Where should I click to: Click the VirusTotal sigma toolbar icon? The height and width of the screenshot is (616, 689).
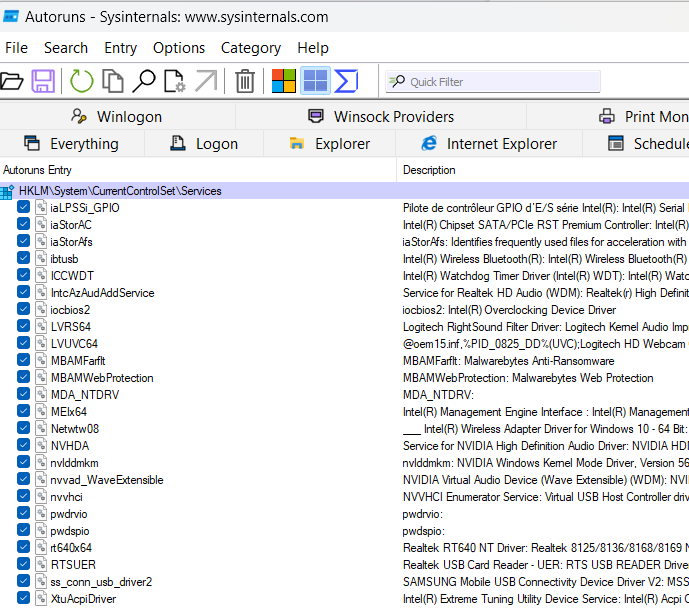346,81
